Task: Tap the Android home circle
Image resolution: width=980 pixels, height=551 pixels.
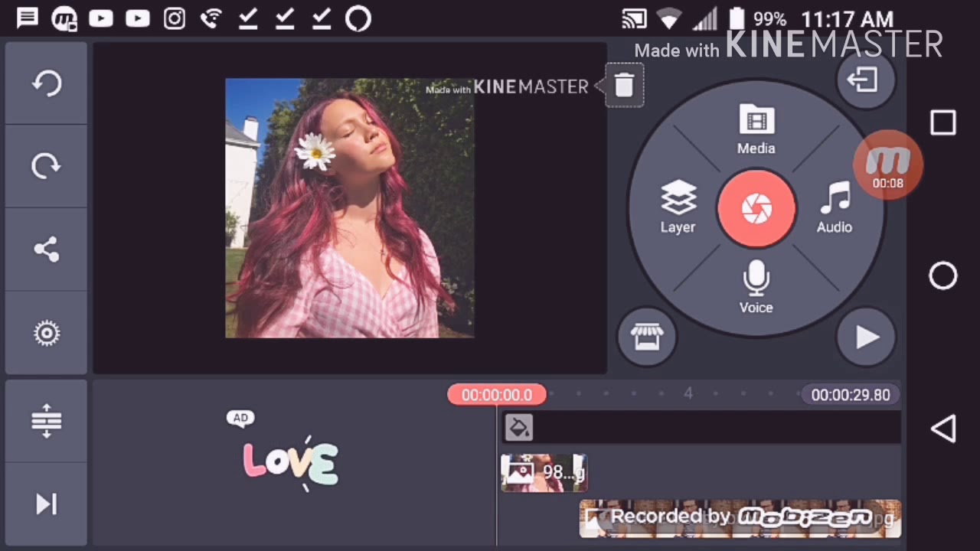Action: pos(943,276)
